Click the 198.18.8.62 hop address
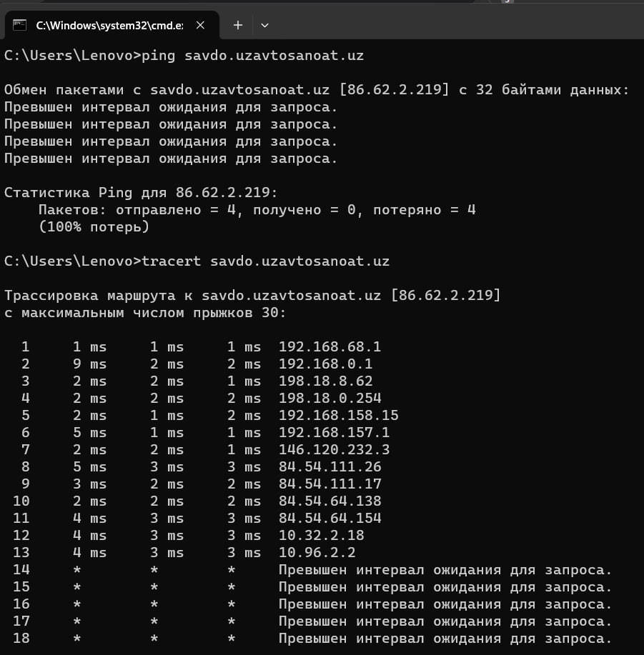Image resolution: width=644 pixels, height=655 pixels. (325, 381)
